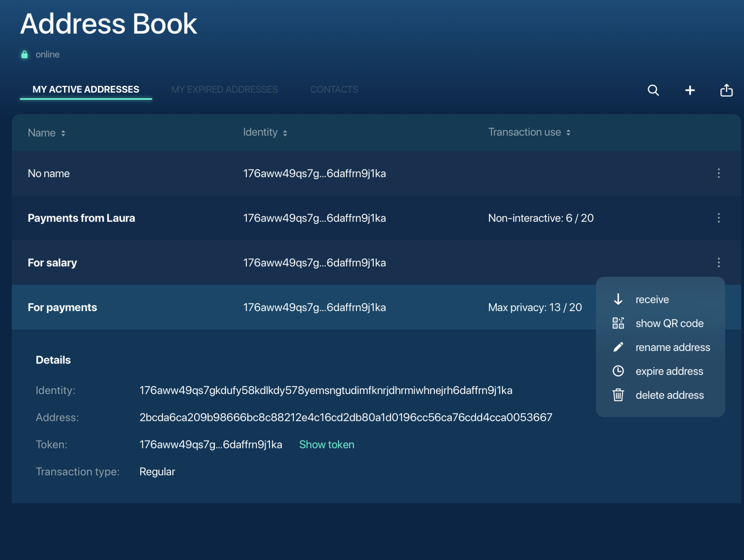This screenshot has width=744, height=560.
Task: Toggle sorting on the Identity column
Action: [x=285, y=132]
